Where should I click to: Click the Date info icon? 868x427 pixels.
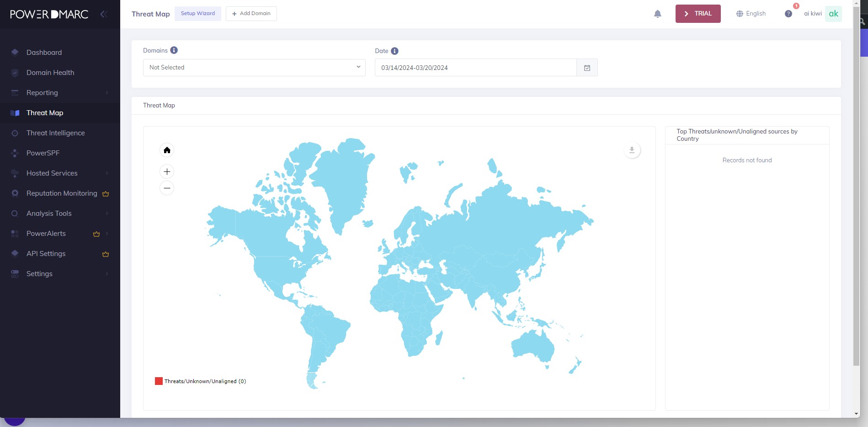pyautogui.click(x=394, y=51)
